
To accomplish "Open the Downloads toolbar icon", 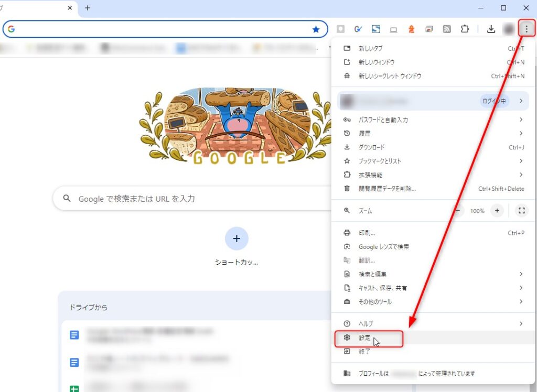I will tap(491, 29).
